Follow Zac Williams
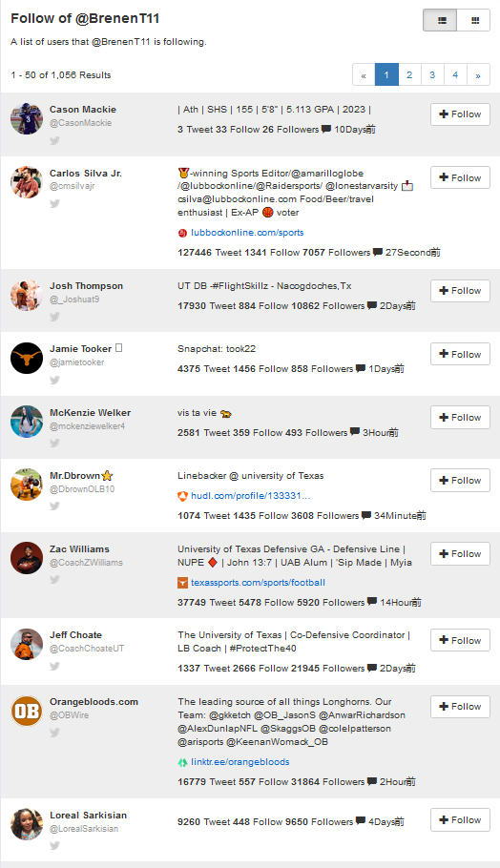The image size is (500, 868). [x=460, y=553]
